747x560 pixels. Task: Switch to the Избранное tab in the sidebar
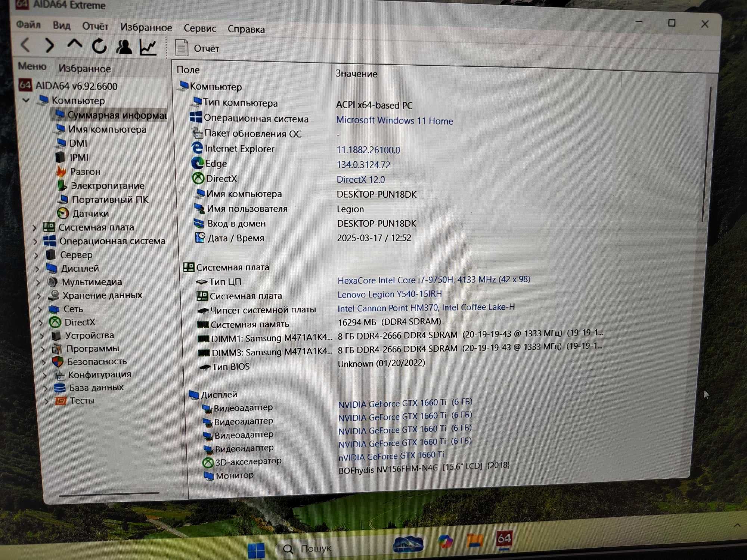(84, 68)
